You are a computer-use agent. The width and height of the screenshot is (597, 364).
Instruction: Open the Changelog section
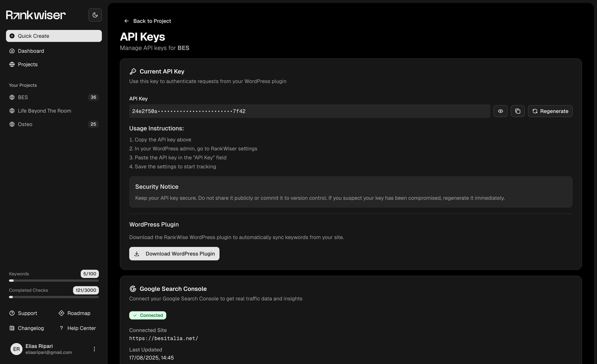31,328
